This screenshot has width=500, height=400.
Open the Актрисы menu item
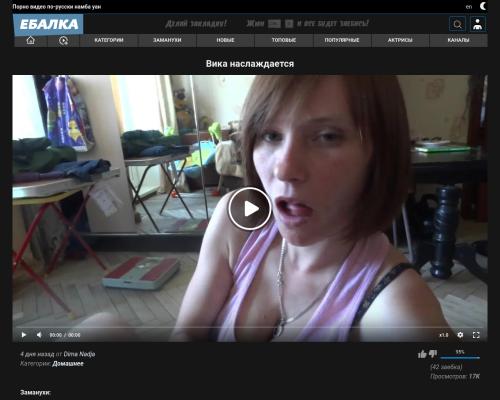tap(400, 40)
